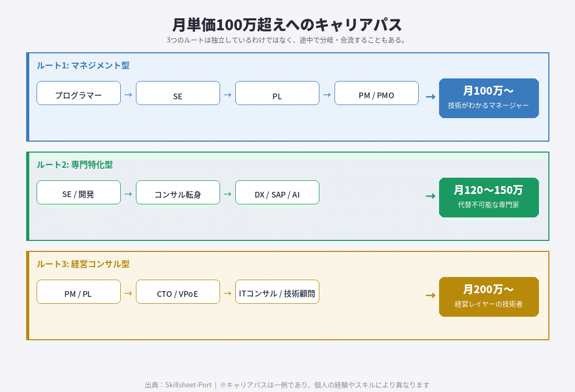Click the green 月120〜150万 result box

click(489, 198)
